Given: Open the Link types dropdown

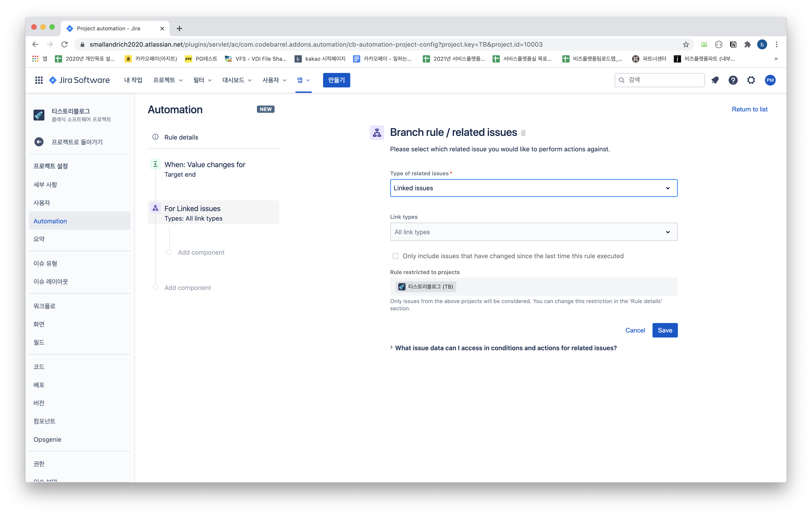Looking at the screenshot, I should click(x=534, y=232).
